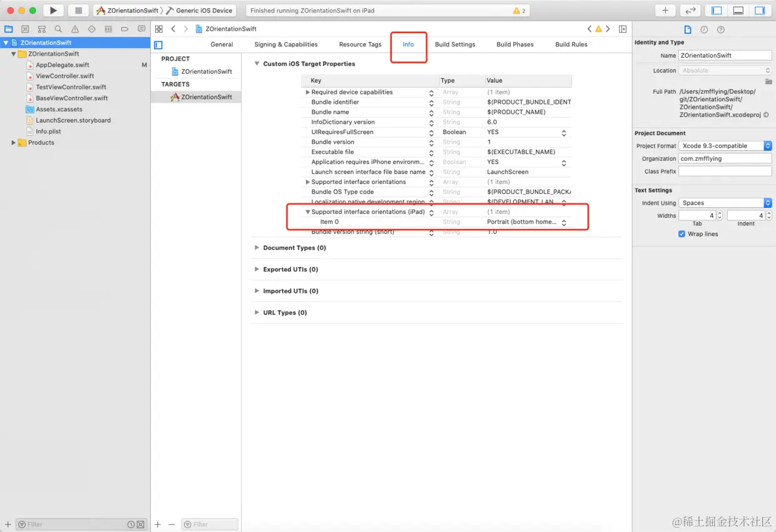Select Info.plist in the navigator
Viewport: 776px width, 532px height.
(x=48, y=131)
